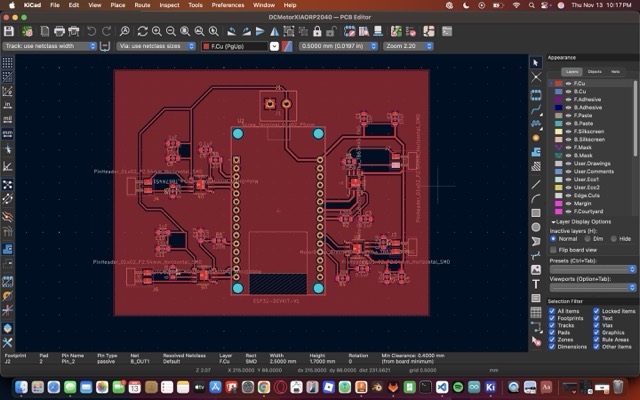Select the Add image tool
640x400 pixels.
(x=536, y=270)
